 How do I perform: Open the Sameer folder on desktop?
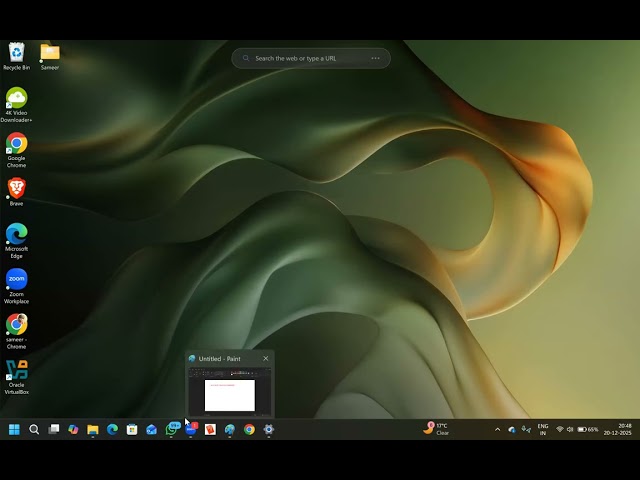(x=50, y=52)
